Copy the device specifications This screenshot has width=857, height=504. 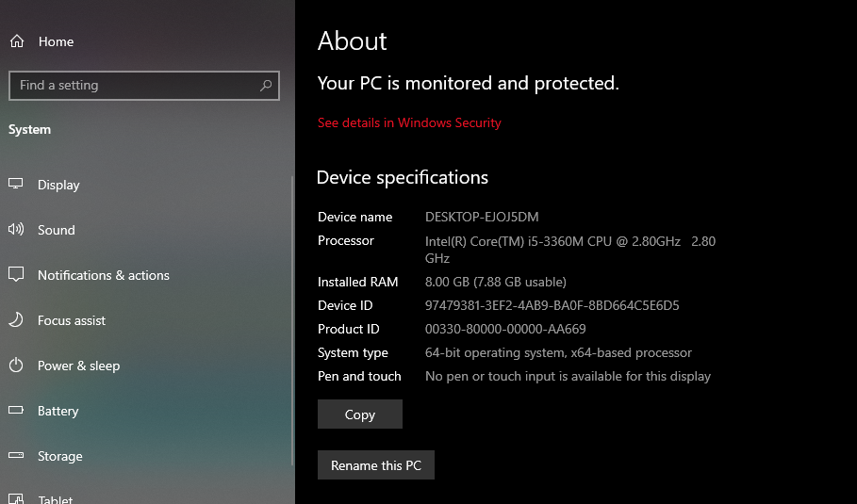[359, 415]
